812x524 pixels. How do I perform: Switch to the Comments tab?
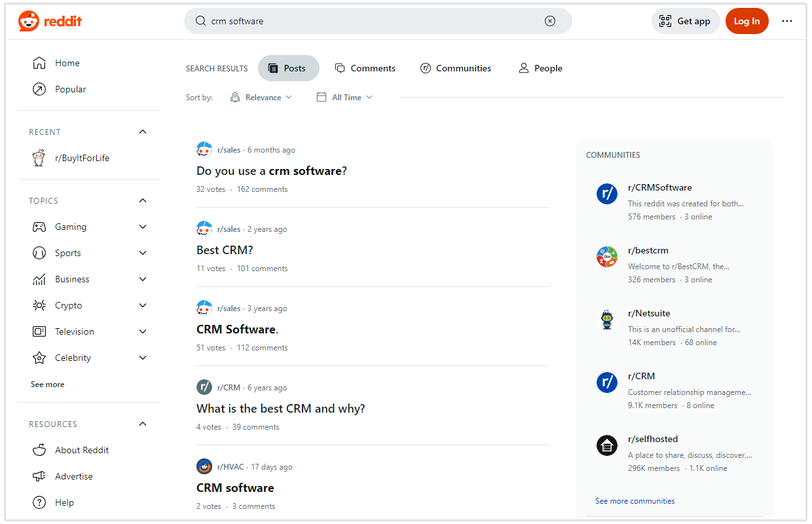(365, 68)
